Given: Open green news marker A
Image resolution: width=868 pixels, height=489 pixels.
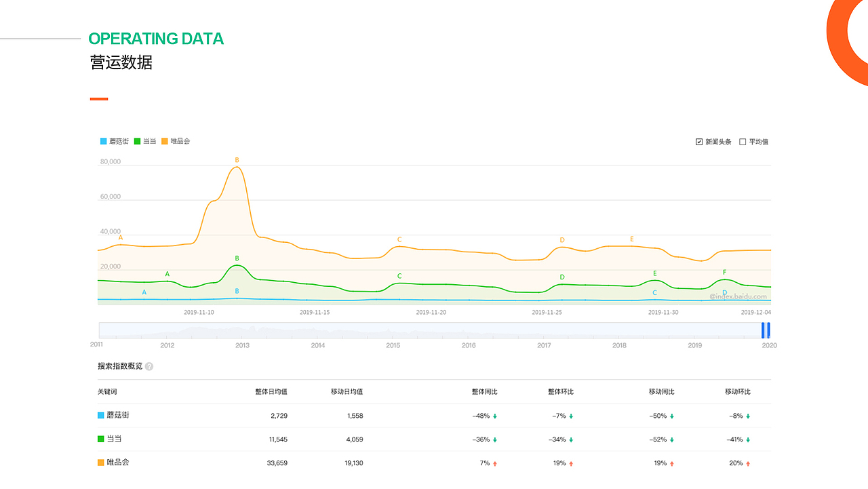Looking at the screenshot, I should [167, 274].
